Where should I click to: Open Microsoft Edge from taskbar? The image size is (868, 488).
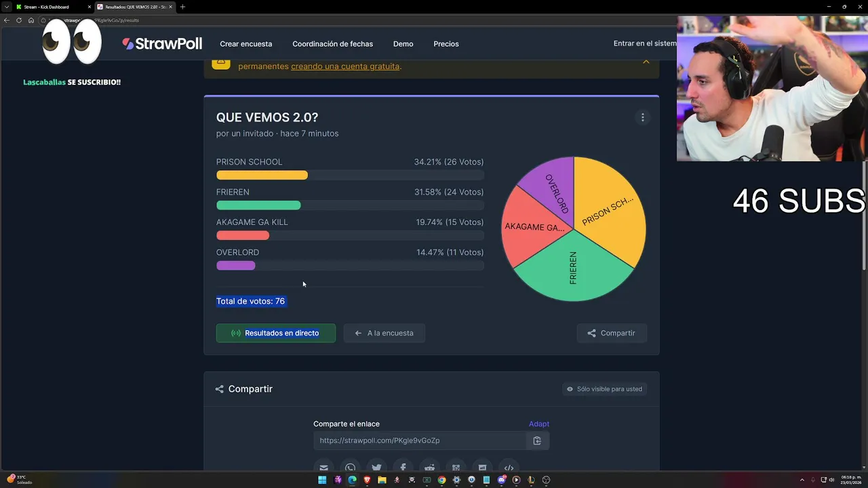pos(352,480)
